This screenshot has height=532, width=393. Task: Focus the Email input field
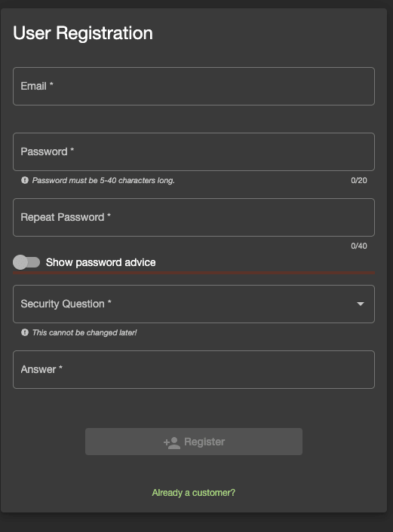coord(194,86)
